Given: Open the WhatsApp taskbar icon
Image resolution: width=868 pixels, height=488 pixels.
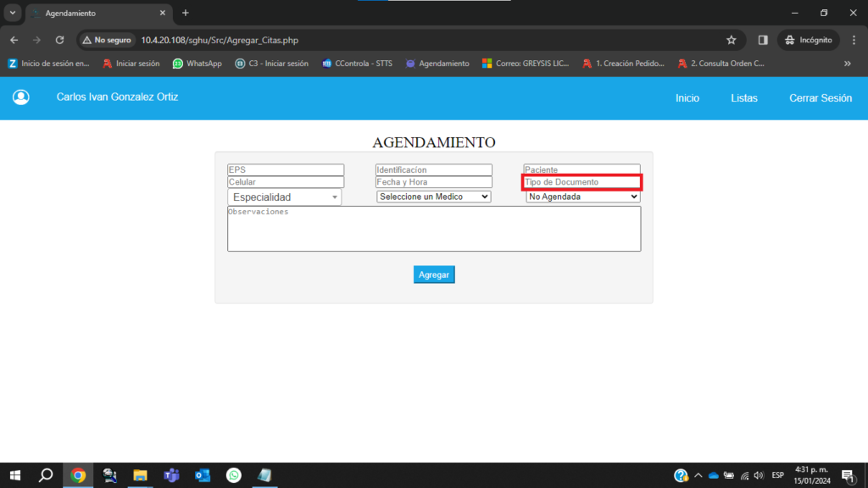Looking at the screenshot, I should coord(233,475).
